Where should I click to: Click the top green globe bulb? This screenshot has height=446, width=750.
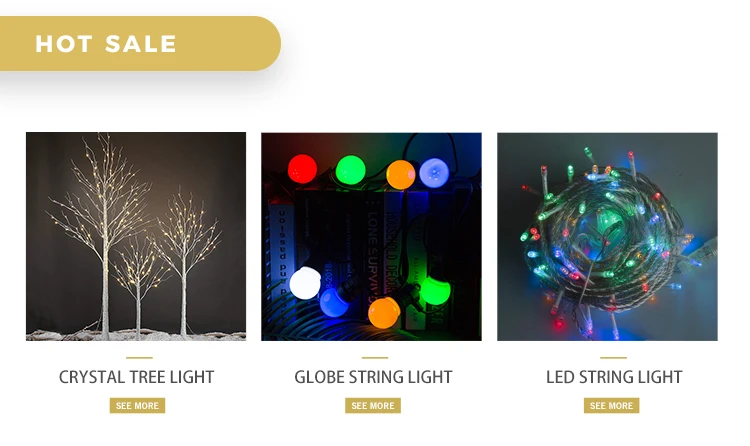(351, 170)
